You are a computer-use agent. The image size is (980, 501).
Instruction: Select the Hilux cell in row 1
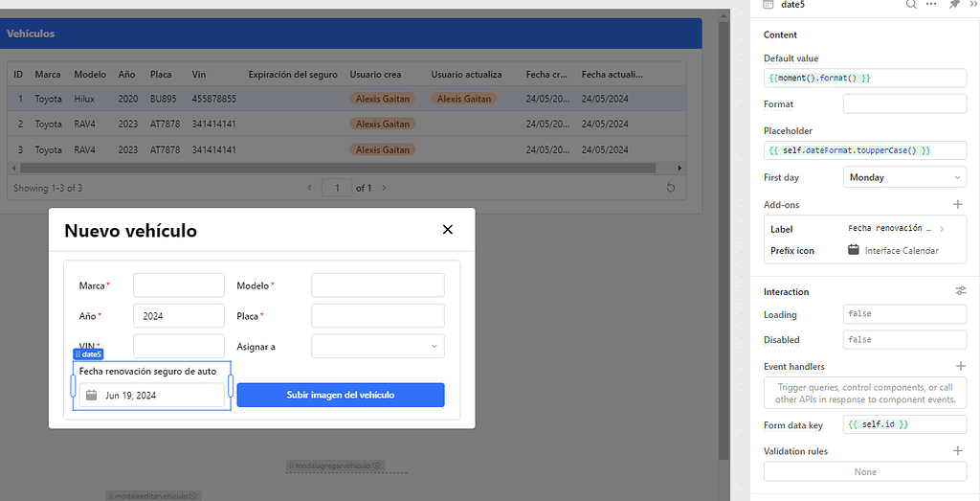click(84, 99)
